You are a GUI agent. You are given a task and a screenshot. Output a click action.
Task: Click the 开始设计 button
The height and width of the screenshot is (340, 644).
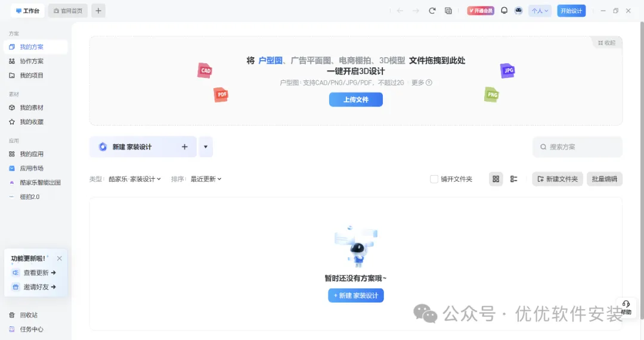(x=571, y=11)
